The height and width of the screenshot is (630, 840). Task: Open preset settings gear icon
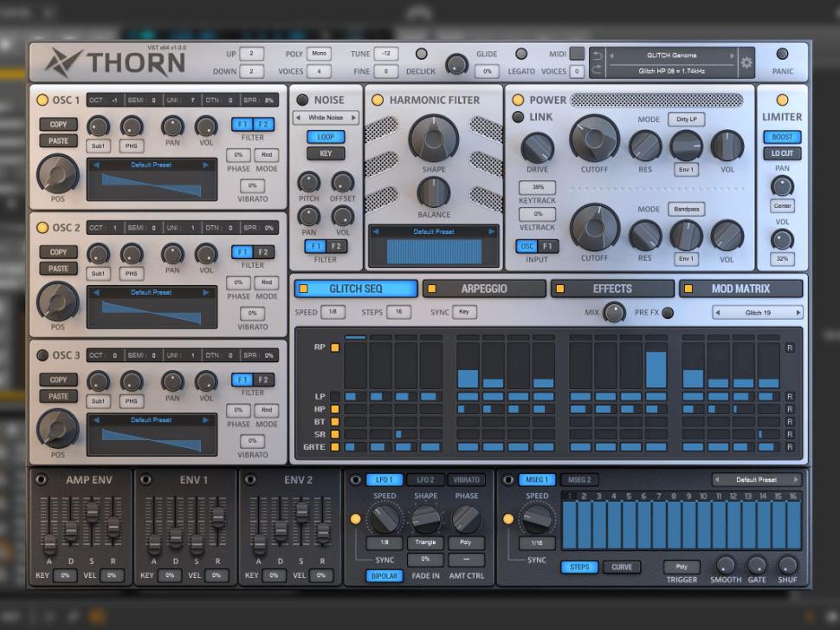tap(746, 62)
